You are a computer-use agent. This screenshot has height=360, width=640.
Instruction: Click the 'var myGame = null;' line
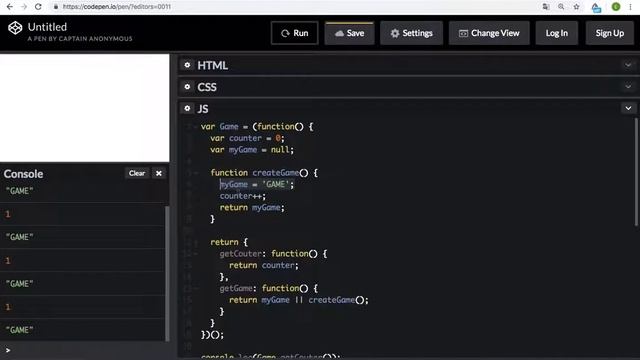click(252, 150)
